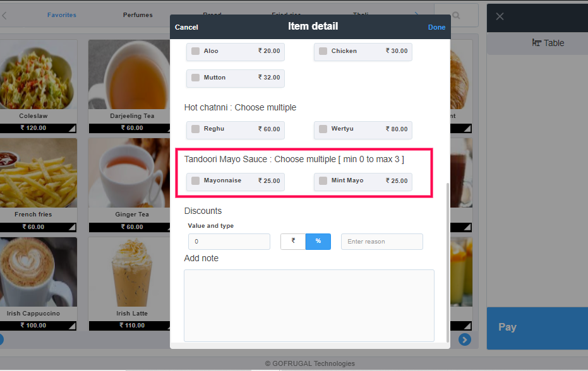Check the Reghu chutney option
588x371 pixels.
195,129
